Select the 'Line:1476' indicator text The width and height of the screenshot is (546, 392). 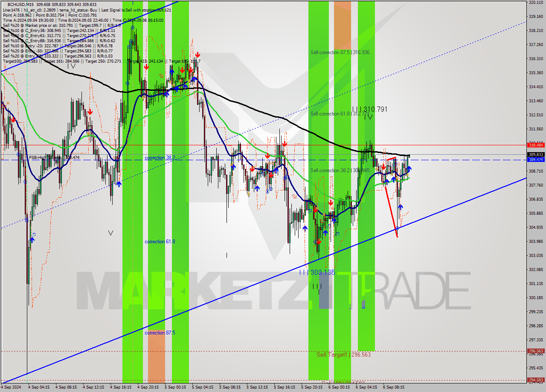[11, 10]
